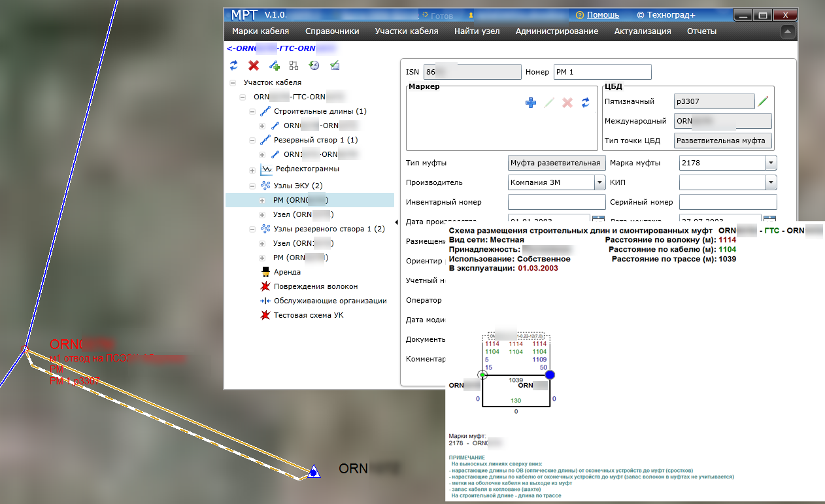Open the Отчеты menu
Image resolution: width=825 pixels, height=504 pixels.
click(x=701, y=31)
